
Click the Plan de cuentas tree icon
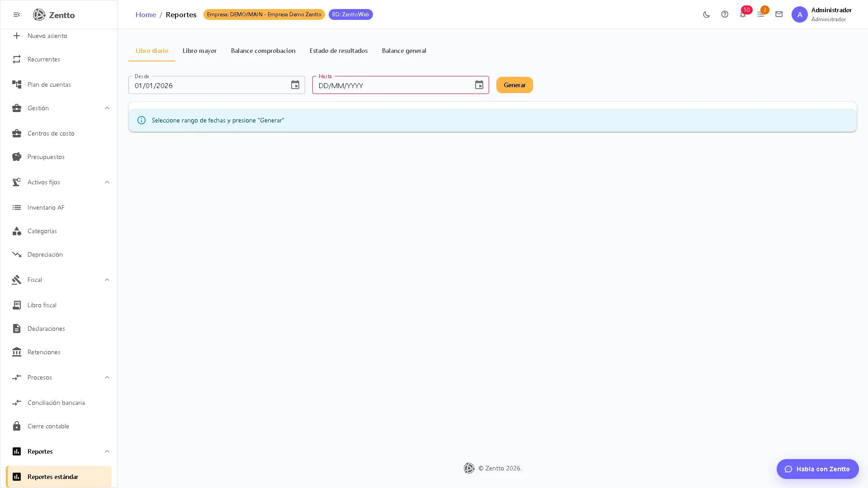point(17,84)
